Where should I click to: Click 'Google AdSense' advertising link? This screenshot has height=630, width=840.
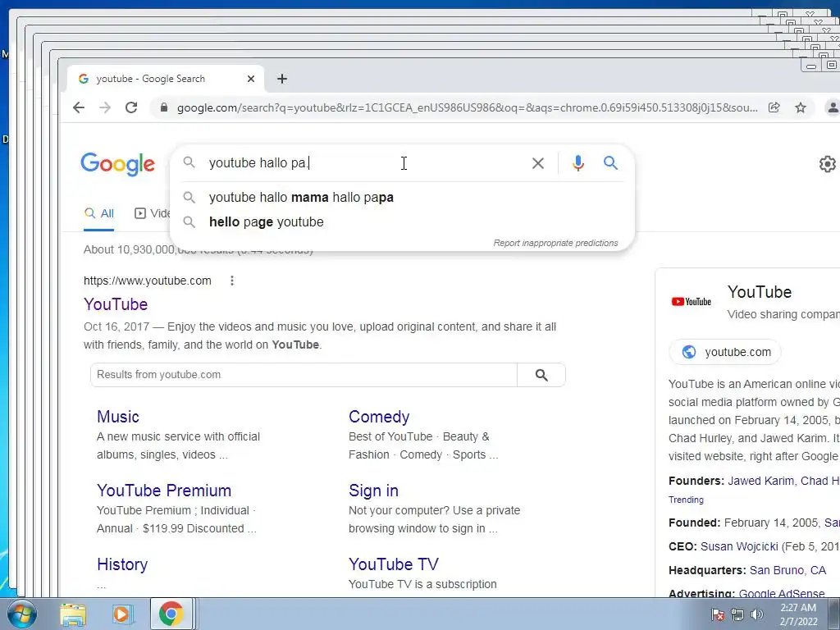(782, 594)
